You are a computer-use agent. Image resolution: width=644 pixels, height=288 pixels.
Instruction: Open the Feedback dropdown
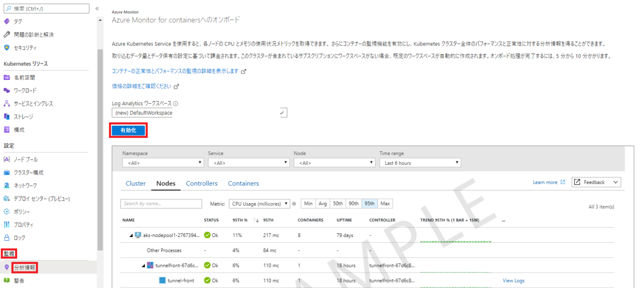[596, 182]
